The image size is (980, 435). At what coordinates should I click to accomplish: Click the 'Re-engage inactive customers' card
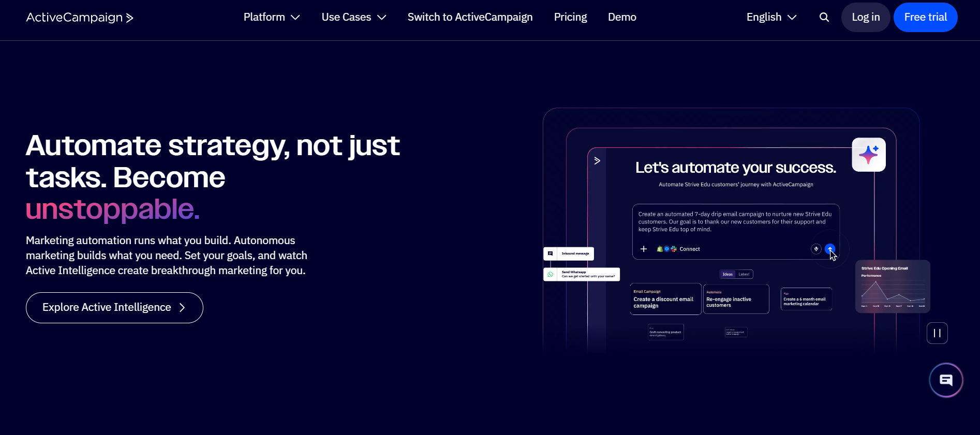736,299
